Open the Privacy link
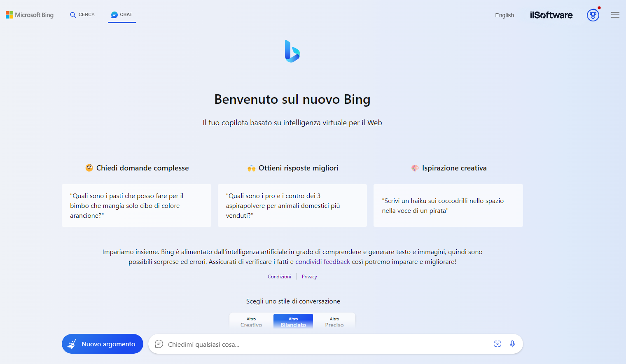Image resolution: width=626 pixels, height=364 pixels. 309,277
